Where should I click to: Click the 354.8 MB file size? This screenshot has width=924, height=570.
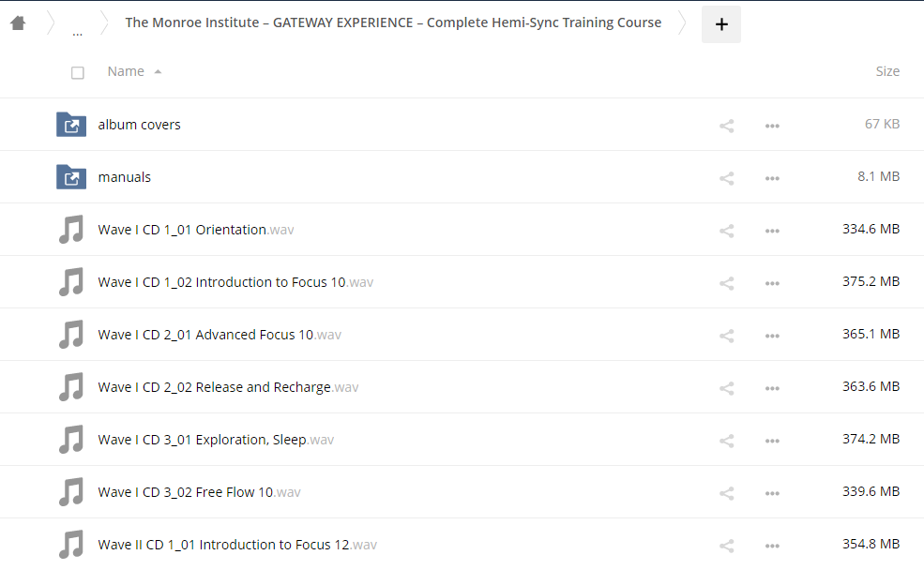point(871,543)
